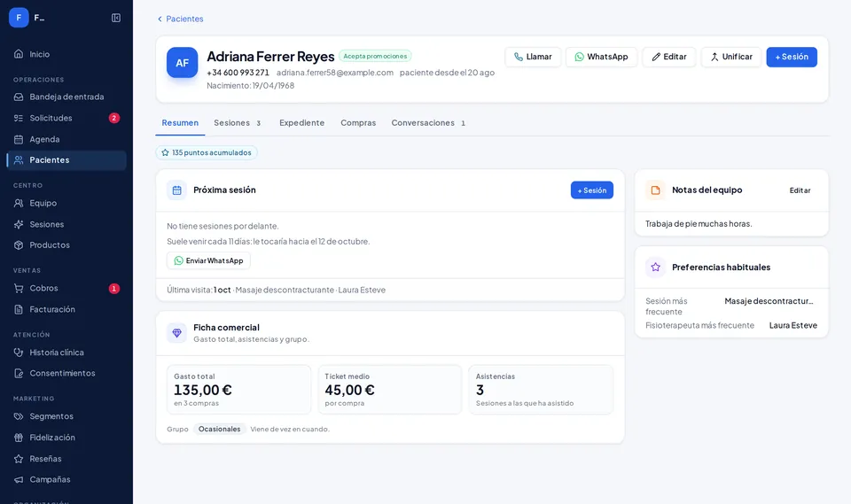Click the Asistencias 3 card
851x504 pixels.
[x=541, y=390]
